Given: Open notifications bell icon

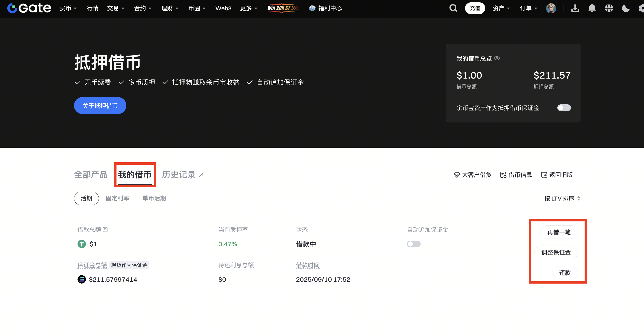Looking at the screenshot, I should 592,8.
